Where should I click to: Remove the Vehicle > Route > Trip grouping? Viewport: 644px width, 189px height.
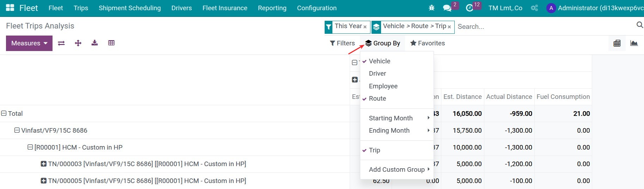pyautogui.click(x=449, y=27)
